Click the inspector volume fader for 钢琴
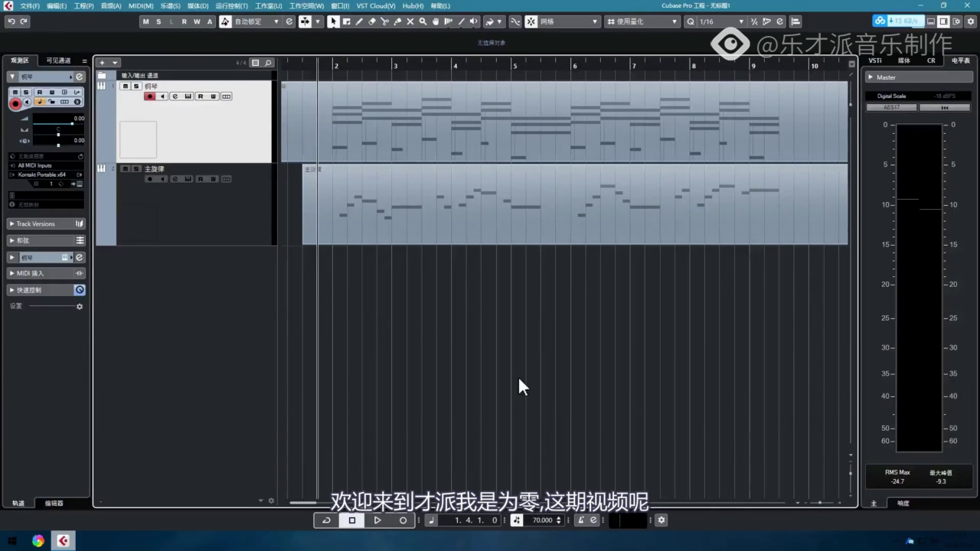This screenshot has width=980, height=551. tap(57, 123)
